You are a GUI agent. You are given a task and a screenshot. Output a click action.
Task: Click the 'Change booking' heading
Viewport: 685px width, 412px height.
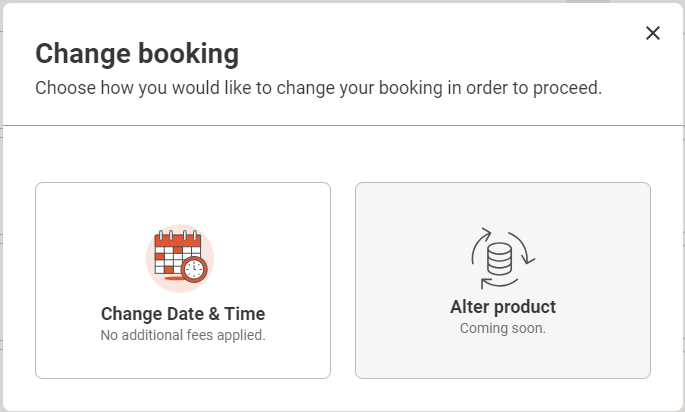tap(137, 54)
